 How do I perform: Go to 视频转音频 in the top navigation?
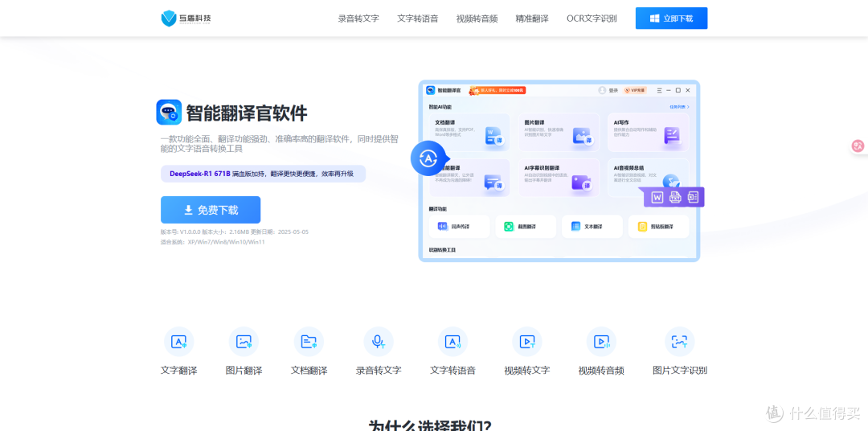pos(477,18)
